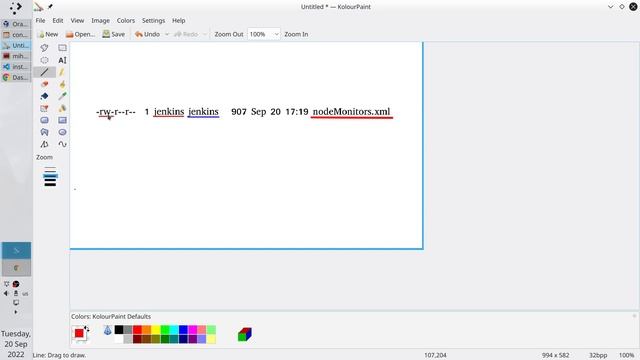The width and height of the screenshot is (640, 360).
Task: Select the Spraycan tool
Action: click(x=62, y=108)
